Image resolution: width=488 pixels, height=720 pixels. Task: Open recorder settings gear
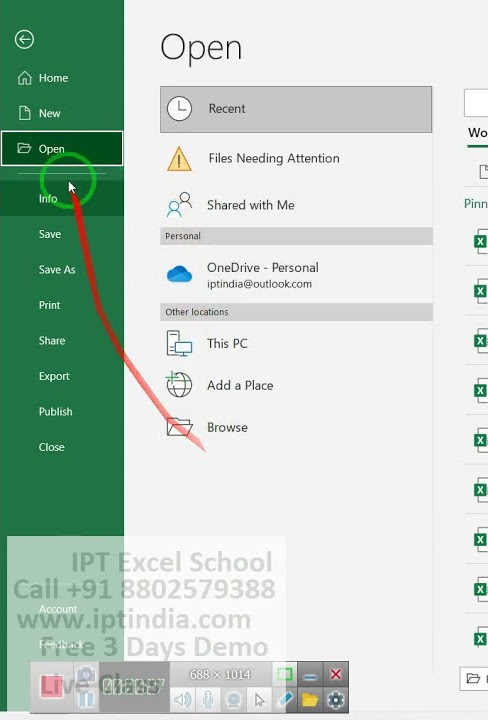pos(336,700)
